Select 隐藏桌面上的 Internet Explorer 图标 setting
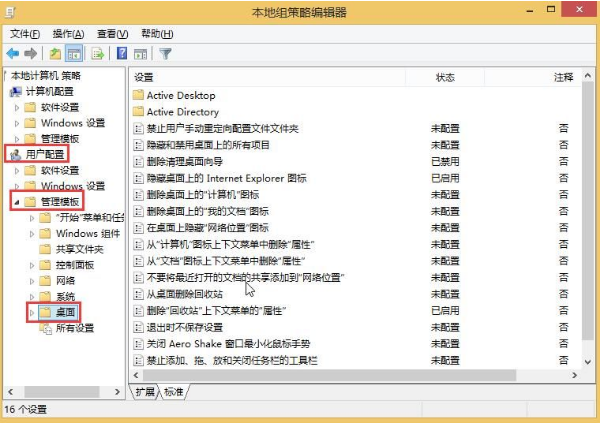600x426 pixels. pyautogui.click(x=227, y=178)
